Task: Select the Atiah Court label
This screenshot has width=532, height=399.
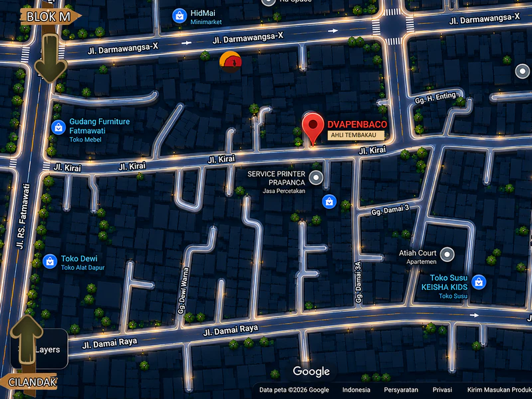Action: (x=418, y=253)
